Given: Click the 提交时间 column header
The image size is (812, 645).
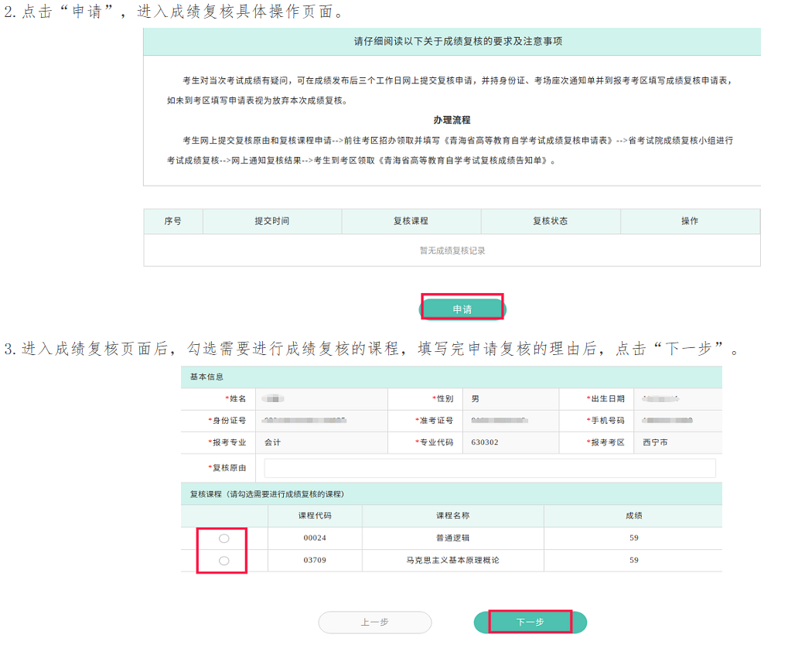Looking at the screenshot, I should point(271,221).
